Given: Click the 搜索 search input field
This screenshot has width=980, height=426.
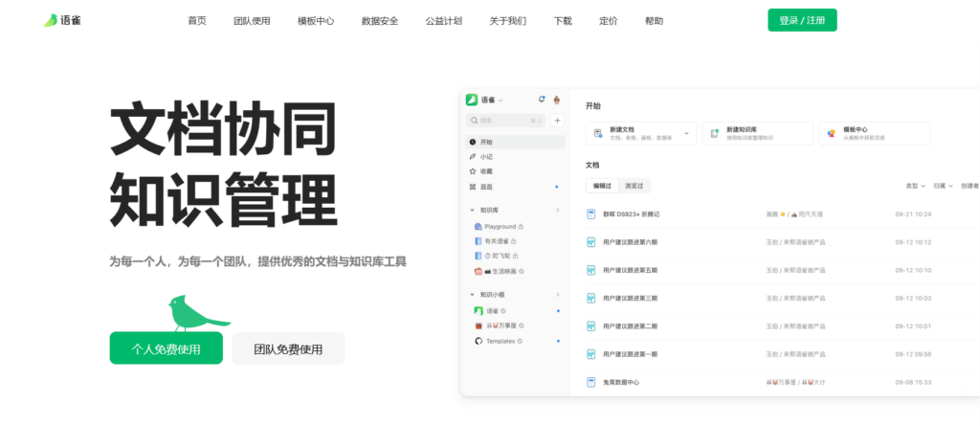Looking at the screenshot, I should click(504, 121).
